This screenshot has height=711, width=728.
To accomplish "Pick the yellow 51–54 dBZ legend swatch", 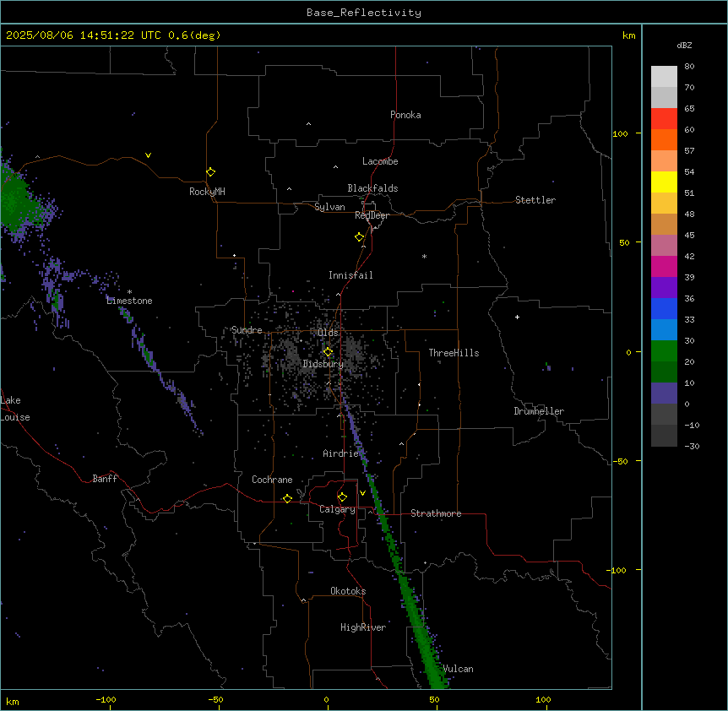I will click(x=664, y=182).
